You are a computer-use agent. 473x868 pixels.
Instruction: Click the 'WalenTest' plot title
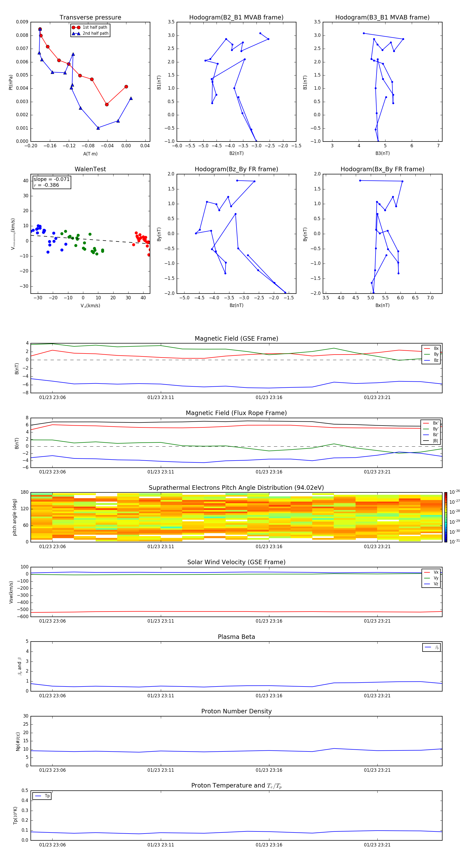[90, 169]
